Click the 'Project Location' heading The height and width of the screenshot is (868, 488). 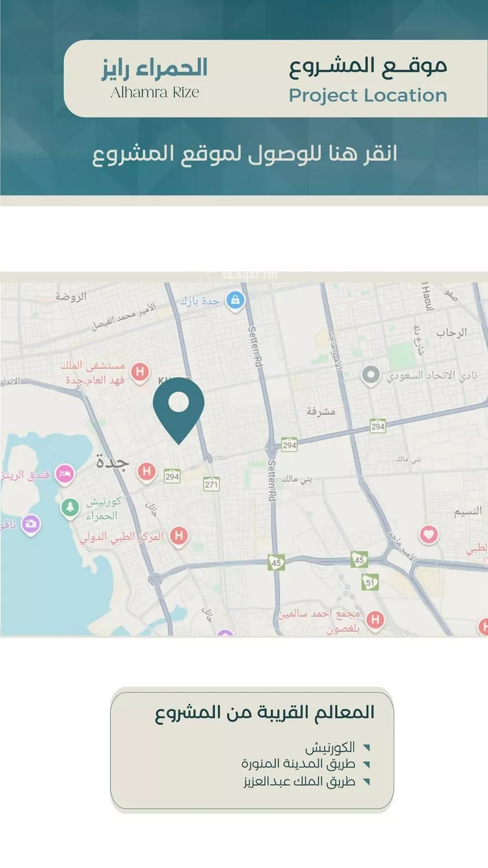pos(368,95)
